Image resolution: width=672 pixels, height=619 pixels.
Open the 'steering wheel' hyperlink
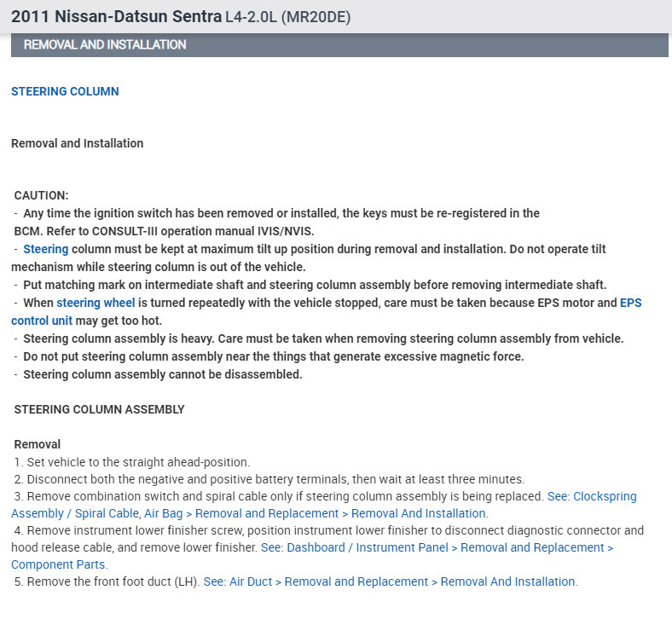click(x=96, y=303)
